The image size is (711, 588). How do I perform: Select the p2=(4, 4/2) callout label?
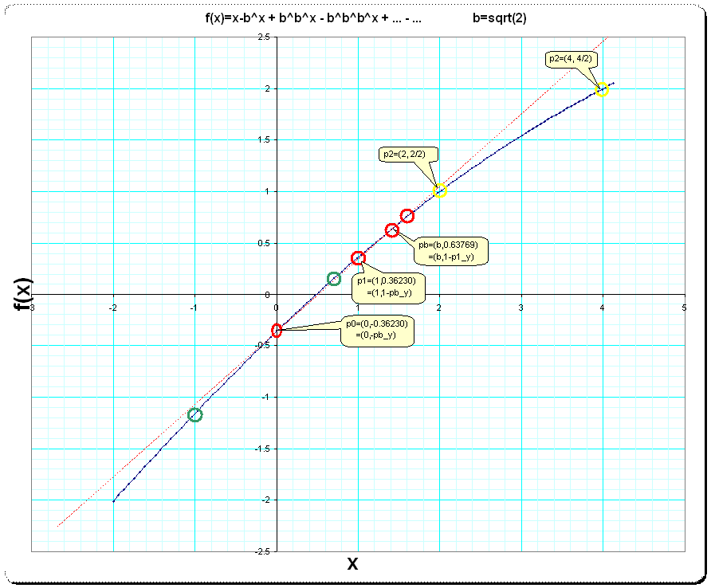click(x=572, y=59)
